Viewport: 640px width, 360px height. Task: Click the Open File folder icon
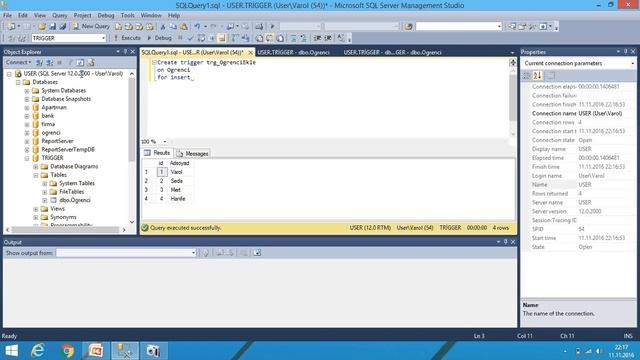(42, 26)
